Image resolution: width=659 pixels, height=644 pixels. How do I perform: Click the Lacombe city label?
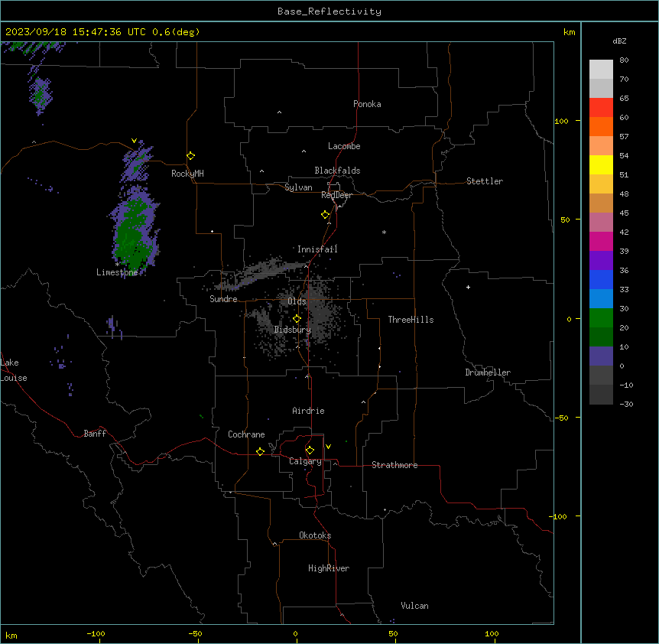(344, 146)
